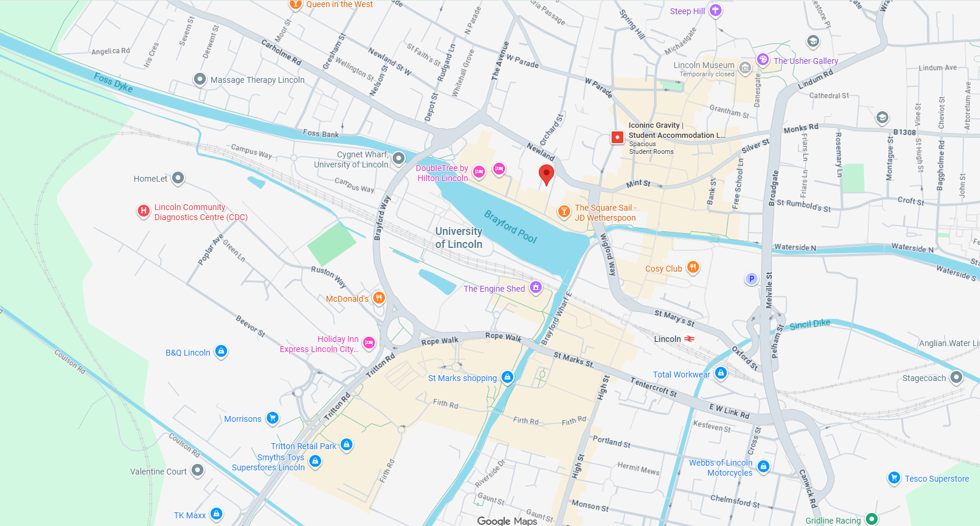
Task: Select the Lincoln train station icon
Action: [x=690, y=339]
